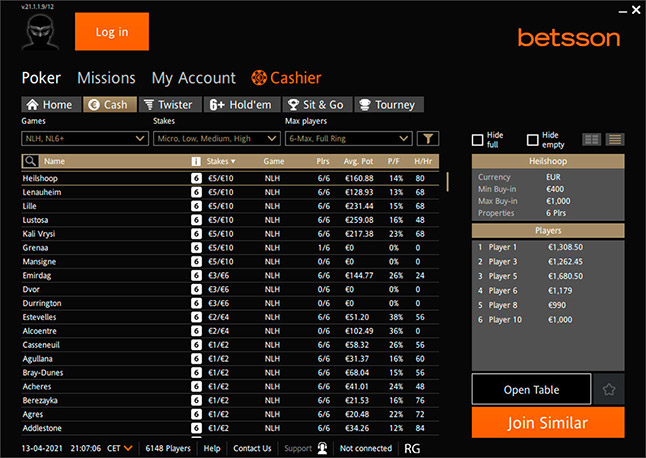Switch to Sit & Go tab
This screenshot has width=646, height=458.
[x=317, y=105]
